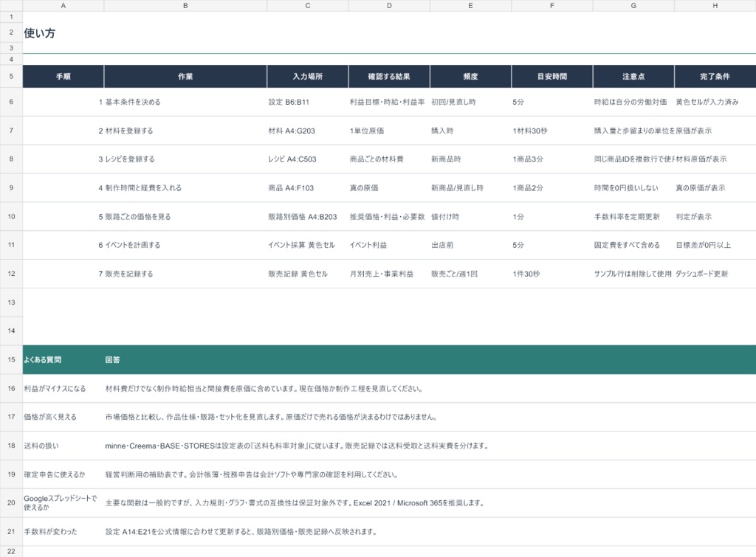
Task: Select FAQ cell '送料の扱い'
Action: (63, 446)
